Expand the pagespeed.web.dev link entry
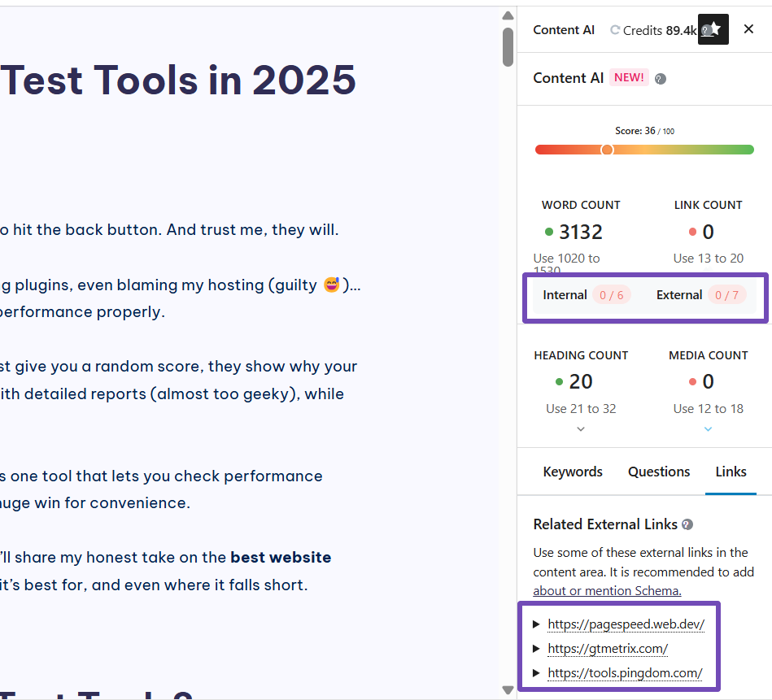 [x=536, y=624]
